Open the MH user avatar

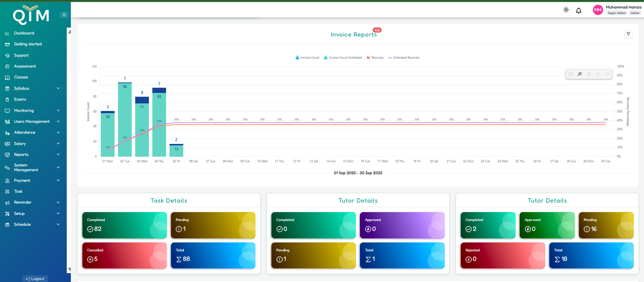point(598,10)
